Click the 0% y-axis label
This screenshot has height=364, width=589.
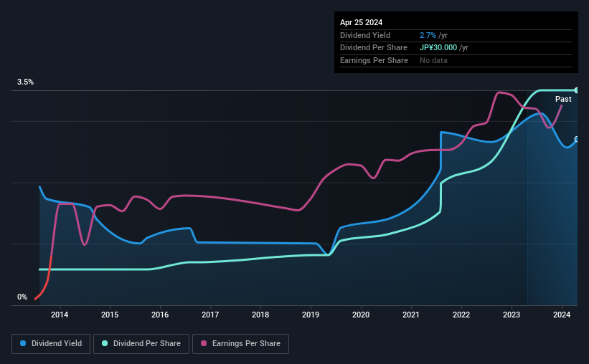pos(22,297)
